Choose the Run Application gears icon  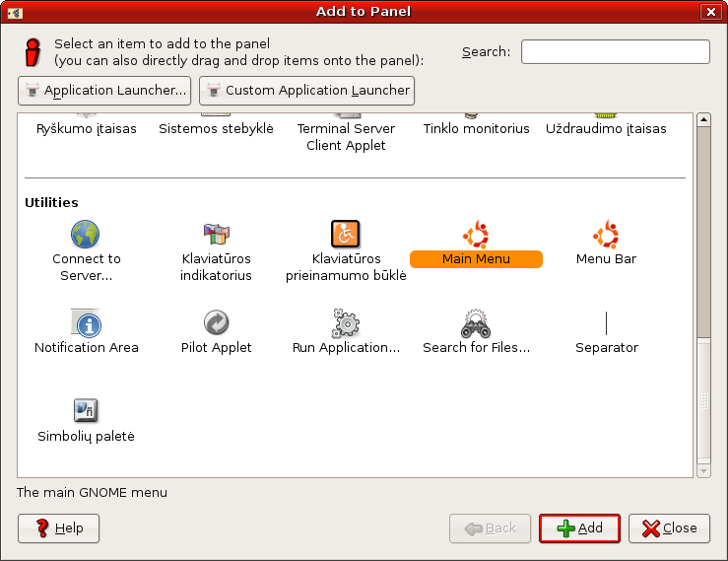pos(346,323)
